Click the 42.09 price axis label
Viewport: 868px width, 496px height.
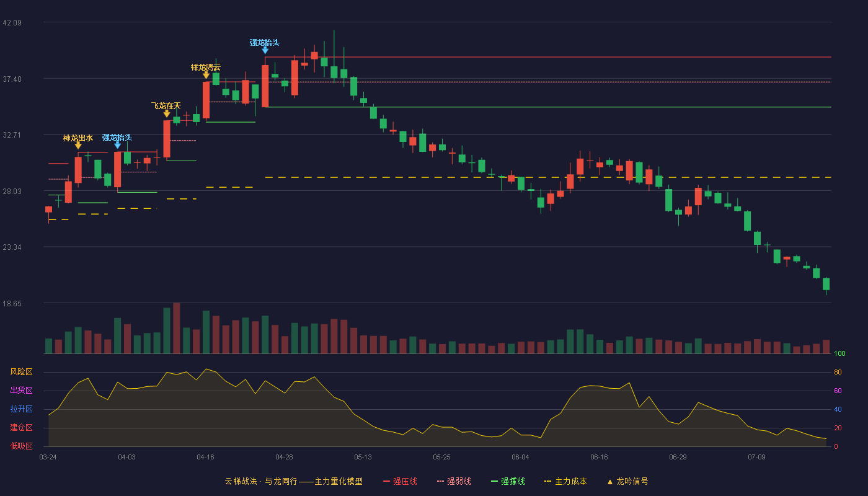tap(12, 23)
